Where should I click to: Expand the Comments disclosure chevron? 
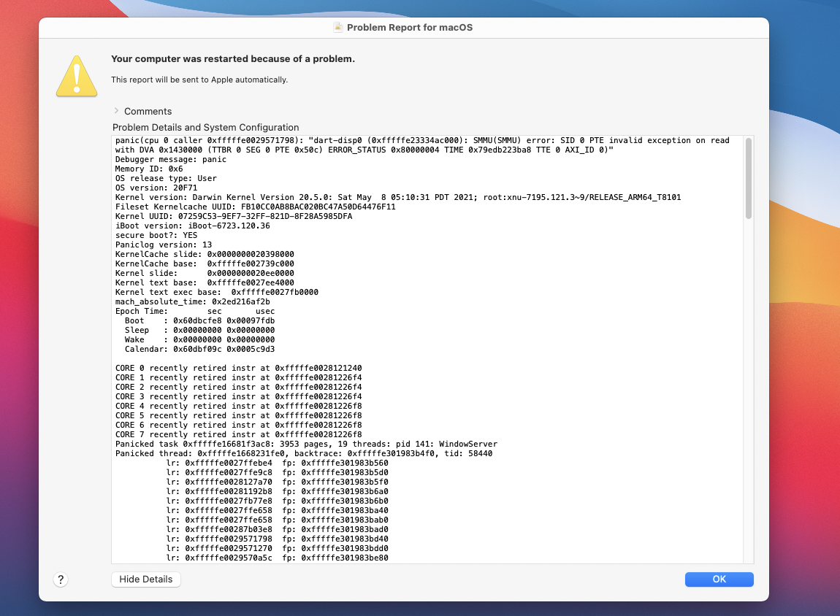click(116, 111)
